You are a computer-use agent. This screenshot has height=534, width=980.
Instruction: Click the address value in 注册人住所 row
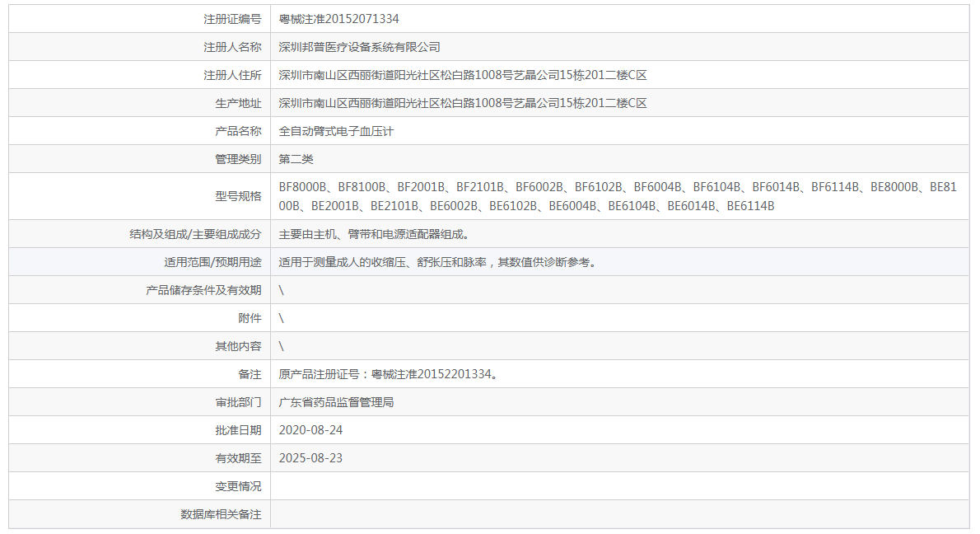[x=463, y=76]
